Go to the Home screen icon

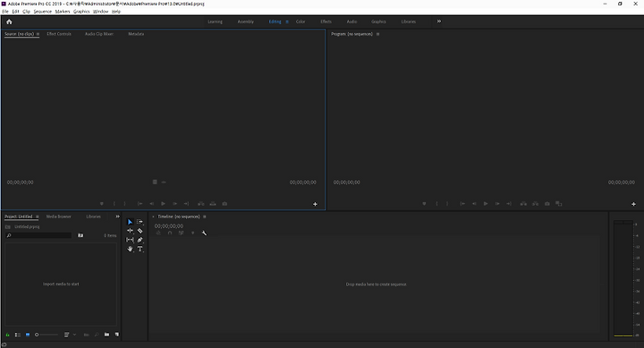9,21
